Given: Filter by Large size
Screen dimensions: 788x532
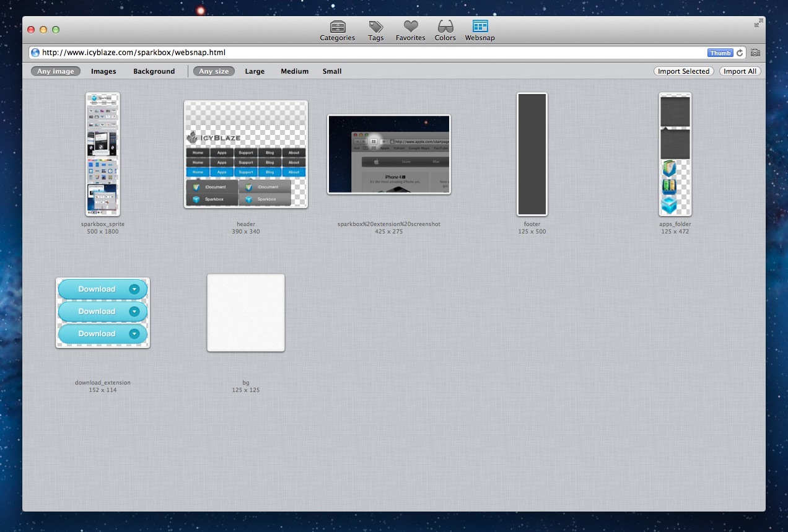Looking at the screenshot, I should coord(255,71).
